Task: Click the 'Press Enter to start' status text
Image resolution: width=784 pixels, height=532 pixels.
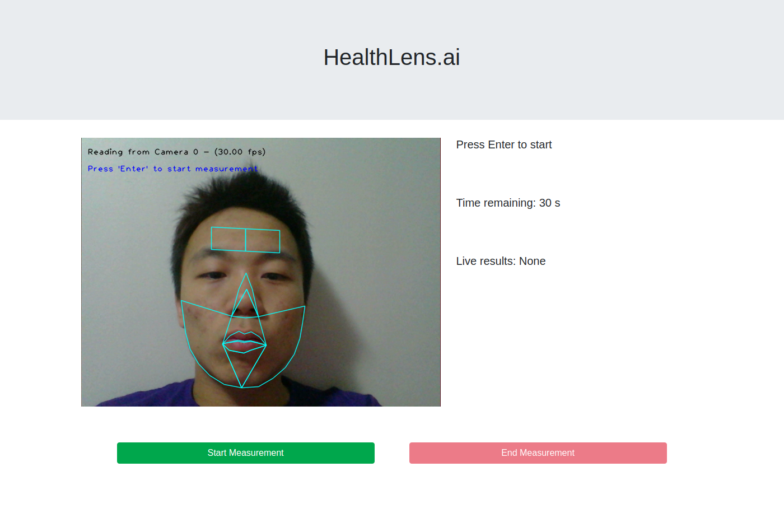Action: (x=504, y=144)
